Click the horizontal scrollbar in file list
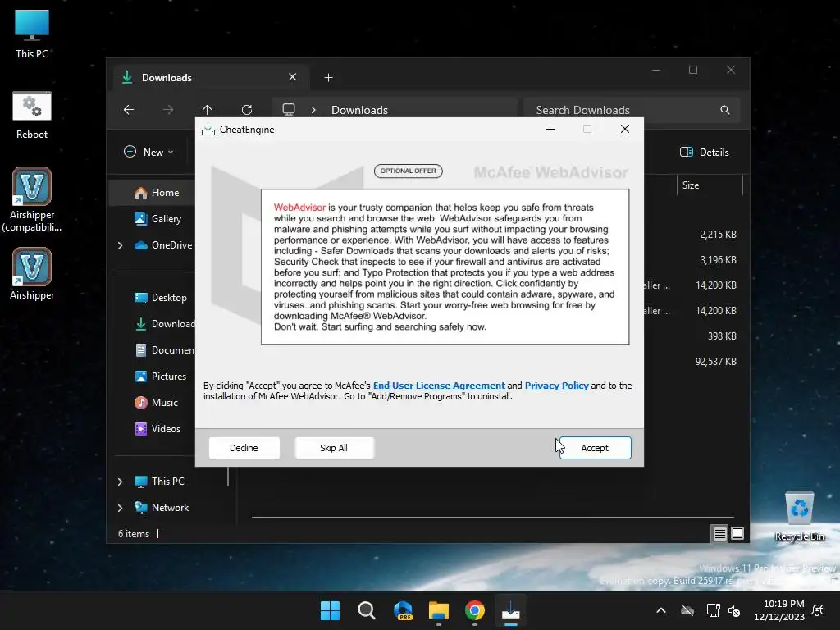840x630 pixels. tap(492, 518)
